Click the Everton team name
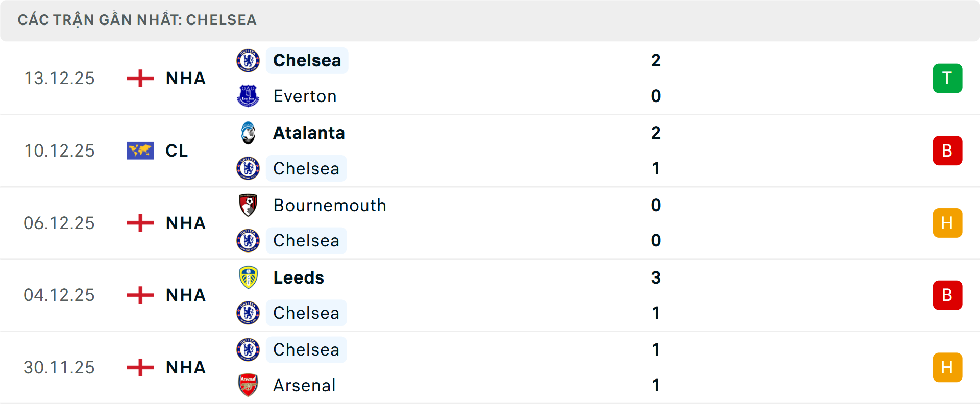Image resolution: width=980 pixels, height=404 pixels. click(x=305, y=96)
